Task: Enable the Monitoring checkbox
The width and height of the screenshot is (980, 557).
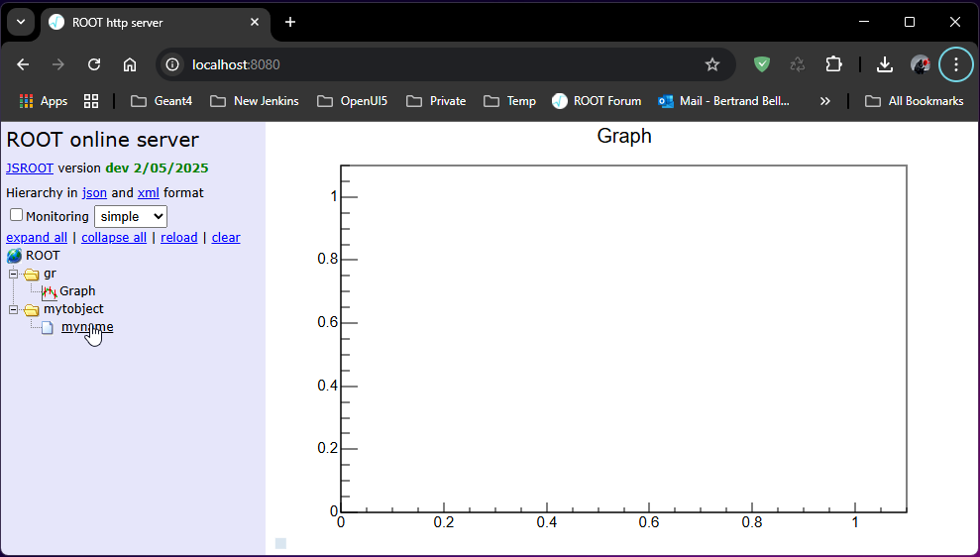Action: [x=16, y=215]
